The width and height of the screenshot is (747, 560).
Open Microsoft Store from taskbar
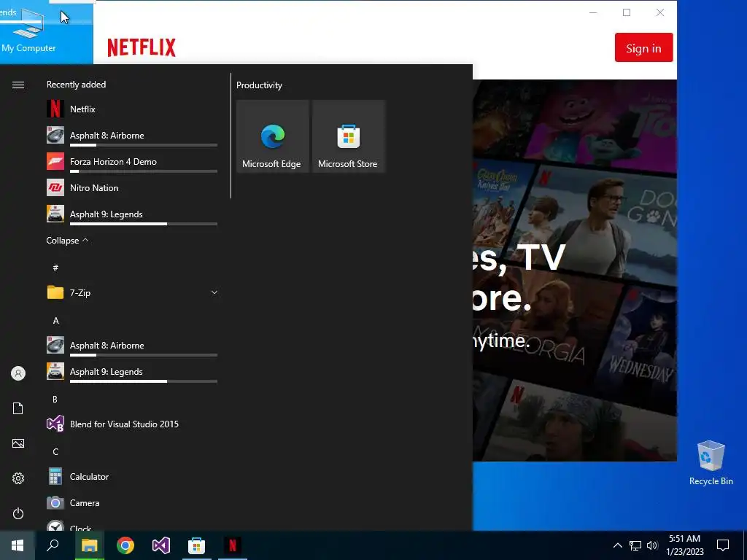click(x=197, y=545)
